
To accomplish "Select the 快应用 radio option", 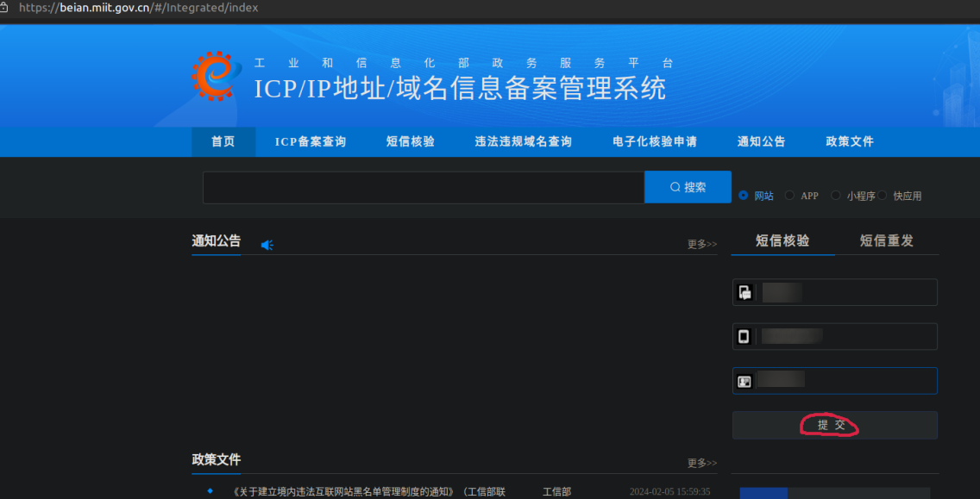I will point(882,195).
